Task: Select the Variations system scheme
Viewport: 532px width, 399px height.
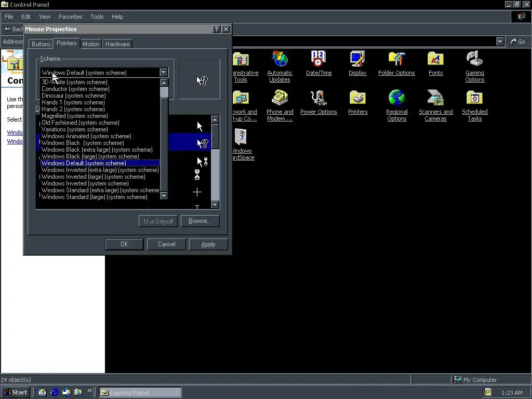Action: 100,129
